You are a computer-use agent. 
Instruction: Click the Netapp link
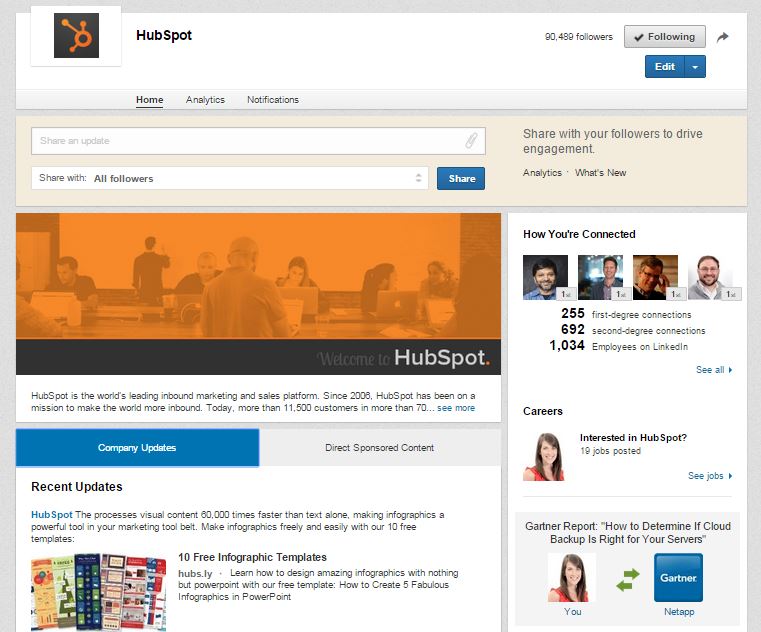pos(679,612)
